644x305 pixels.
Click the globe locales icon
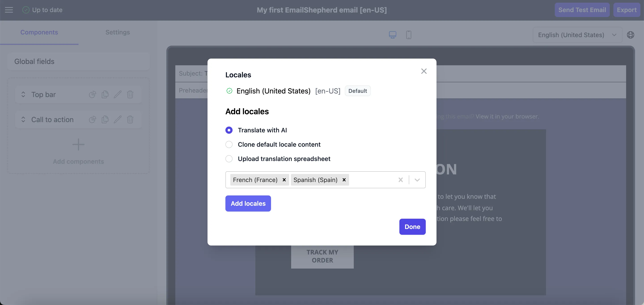tap(630, 35)
